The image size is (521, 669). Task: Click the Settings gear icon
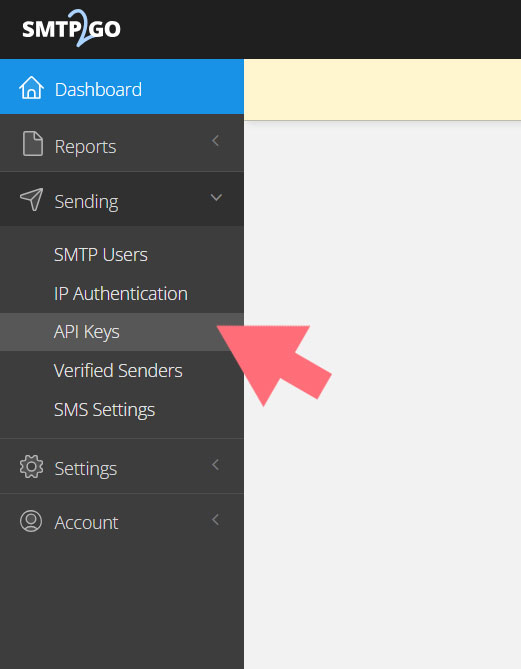click(31, 466)
